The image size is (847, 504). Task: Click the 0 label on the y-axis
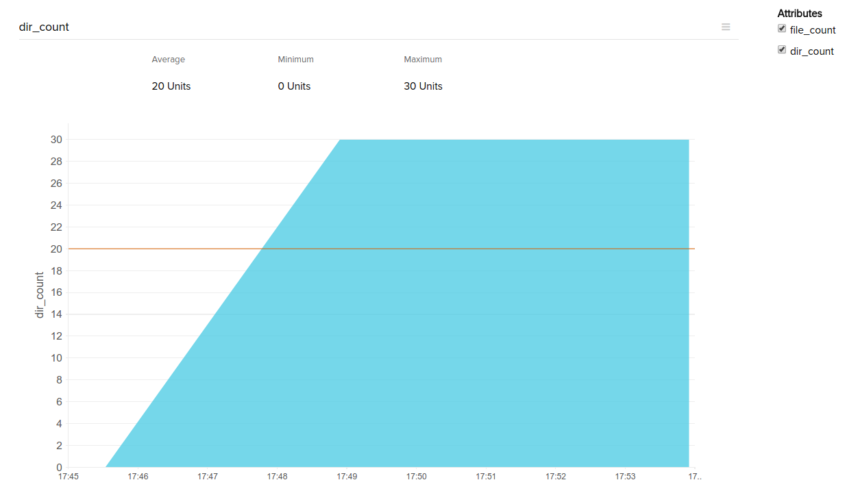click(59, 467)
